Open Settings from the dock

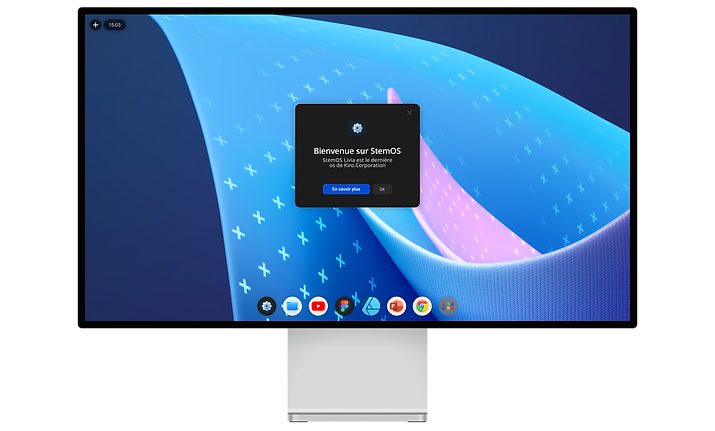[267, 306]
